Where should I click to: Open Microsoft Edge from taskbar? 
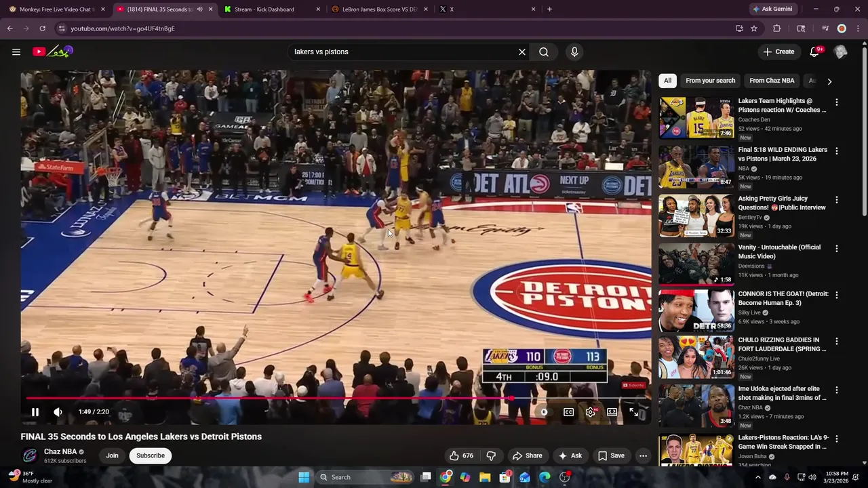[545, 477]
